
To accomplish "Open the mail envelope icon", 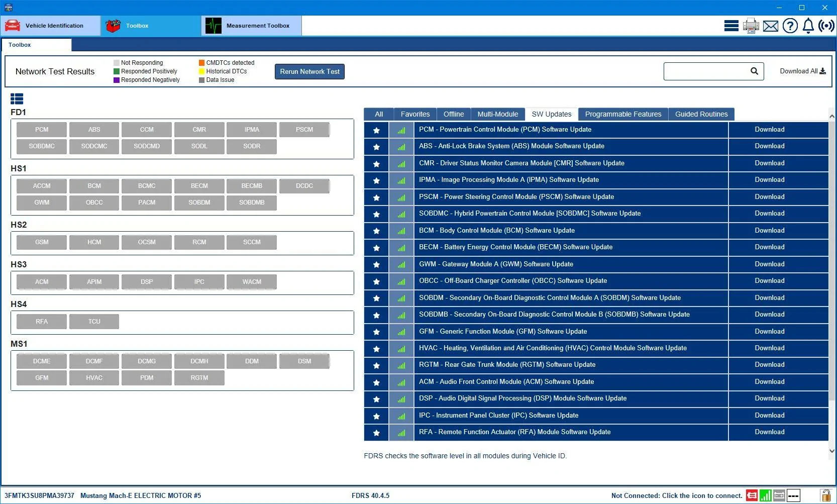I will (x=771, y=26).
